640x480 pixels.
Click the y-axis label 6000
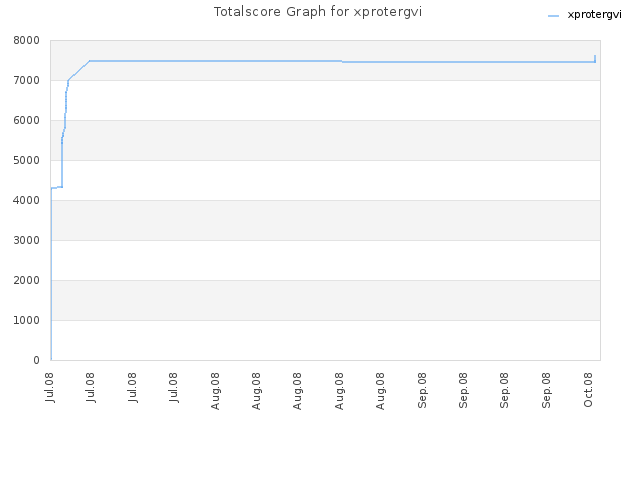pyautogui.click(x=27, y=120)
